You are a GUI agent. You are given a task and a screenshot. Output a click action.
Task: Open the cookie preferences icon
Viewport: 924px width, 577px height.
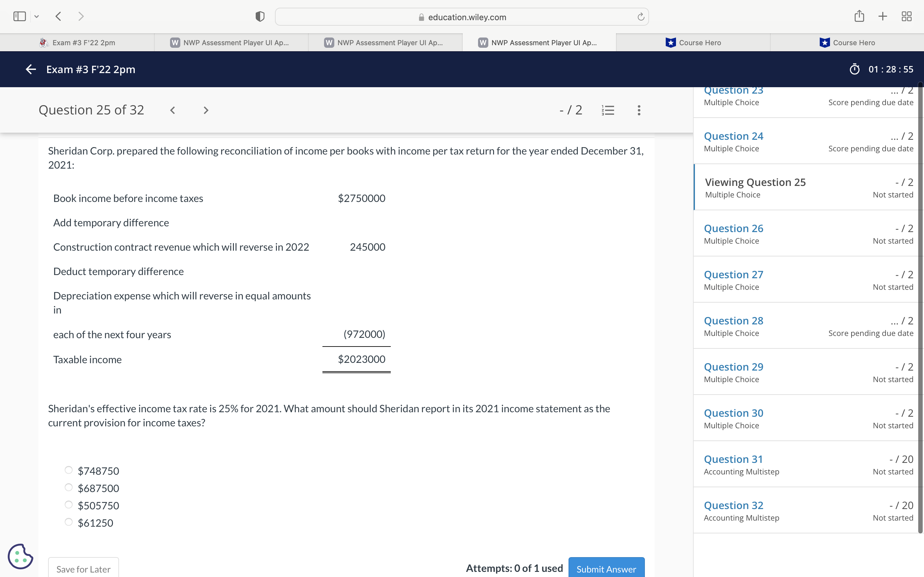[20, 556]
